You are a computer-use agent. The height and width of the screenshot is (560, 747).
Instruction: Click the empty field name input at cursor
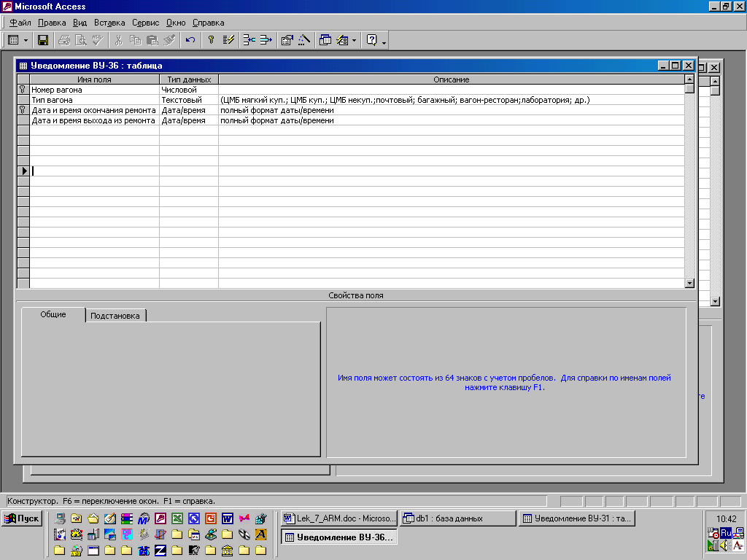click(94, 171)
